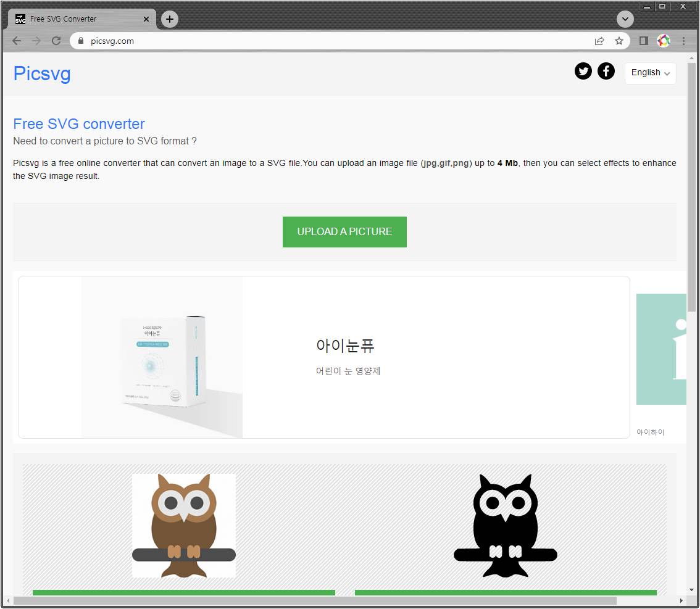Screen dimensions: 700x609
Task: Click the share page icon in address bar
Action: tap(599, 41)
